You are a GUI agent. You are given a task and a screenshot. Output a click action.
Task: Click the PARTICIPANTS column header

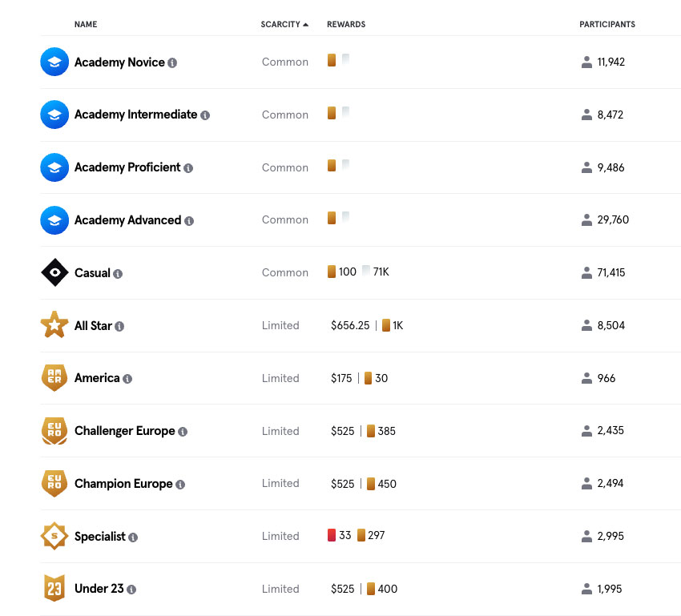click(x=607, y=24)
